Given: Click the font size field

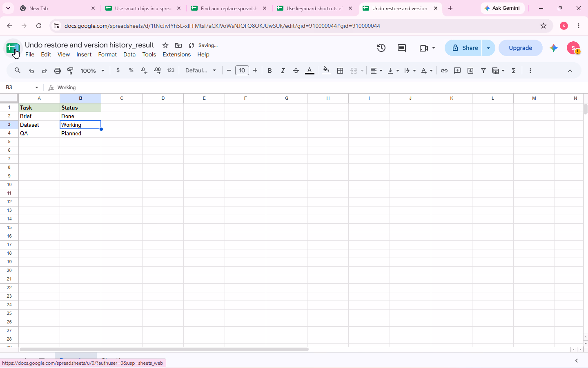Looking at the screenshot, I should point(242,71).
